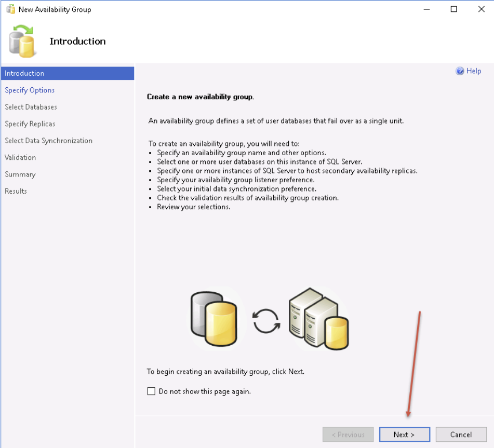
Task: Minimize the New Availability Group window
Action: coord(426,9)
